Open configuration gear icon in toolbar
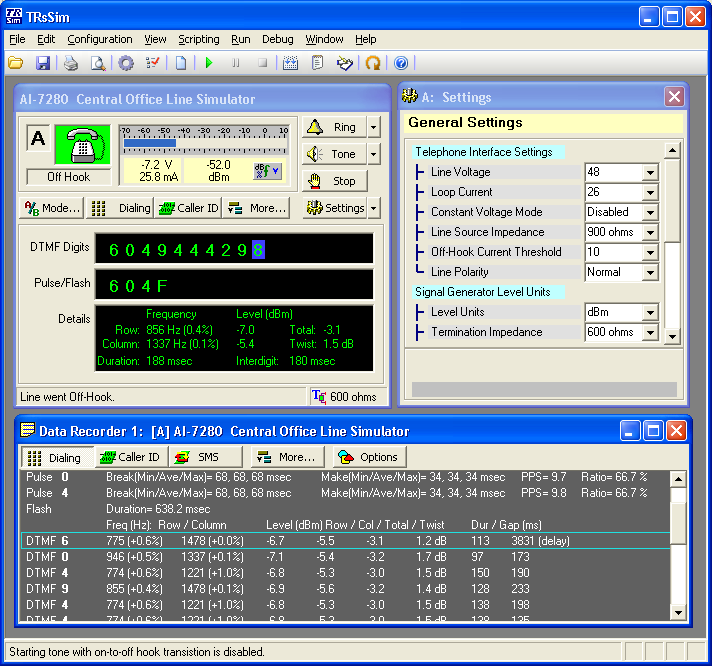The image size is (712, 666). point(126,63)
